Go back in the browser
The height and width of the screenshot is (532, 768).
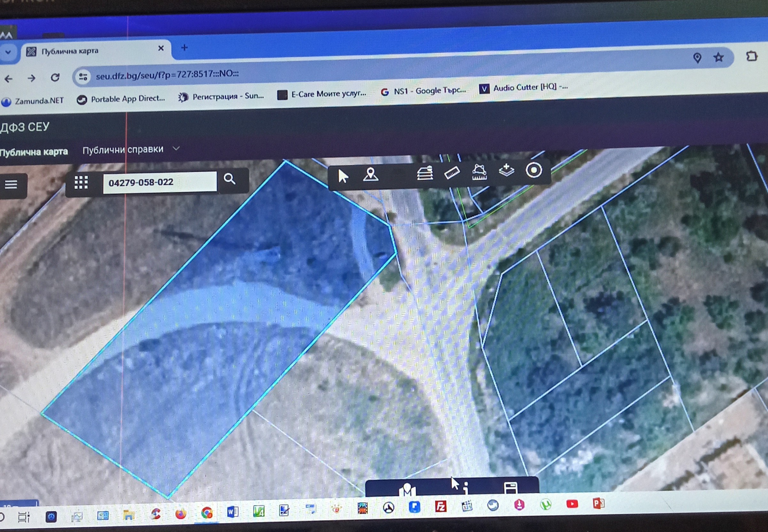[8, 79]
